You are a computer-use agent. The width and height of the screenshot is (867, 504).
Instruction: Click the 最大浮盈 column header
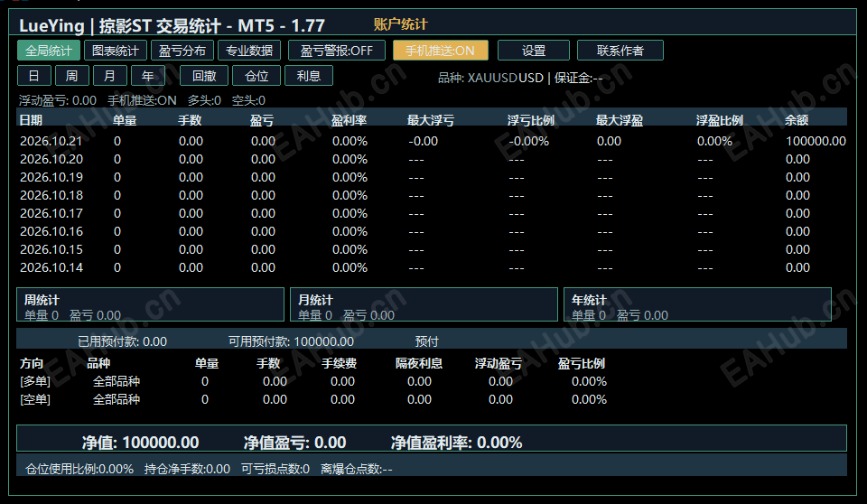click(x=620, y=120)
